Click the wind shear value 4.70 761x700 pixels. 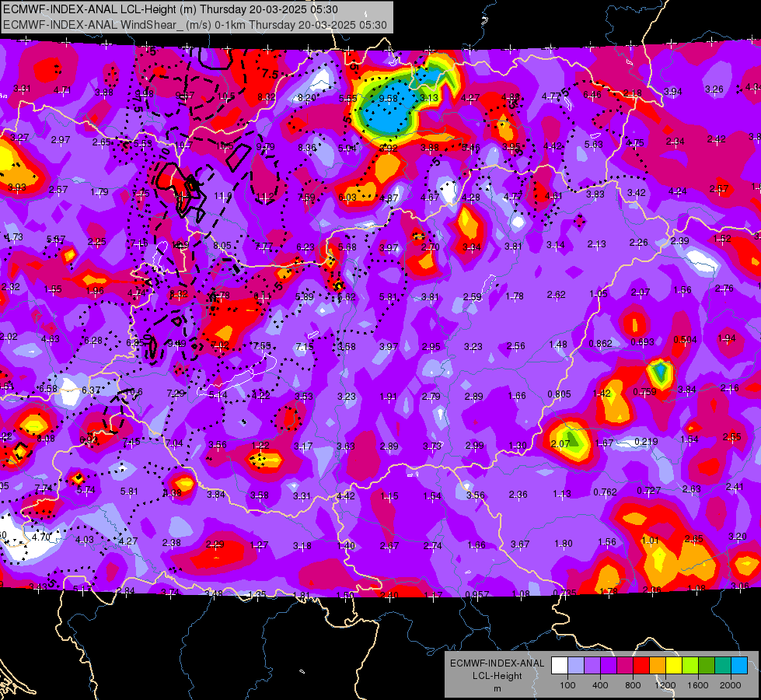41,537
